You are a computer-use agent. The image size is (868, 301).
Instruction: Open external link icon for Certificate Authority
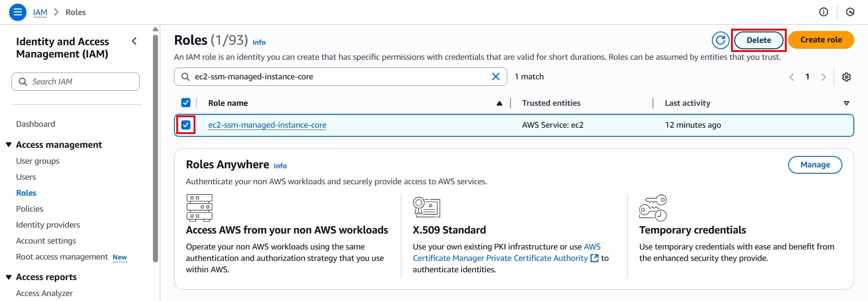594,258
